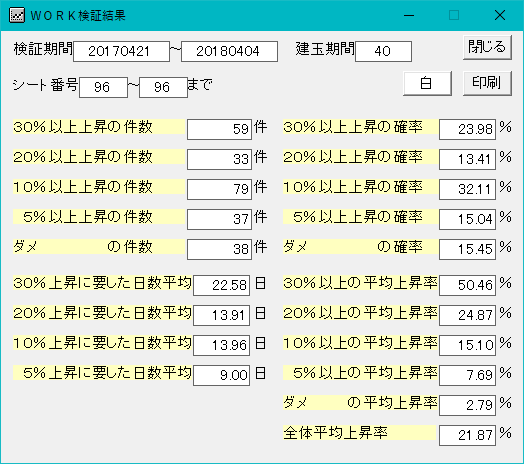Click the 20%以上上昇の確率 value 13.41

tap(467, 159)
